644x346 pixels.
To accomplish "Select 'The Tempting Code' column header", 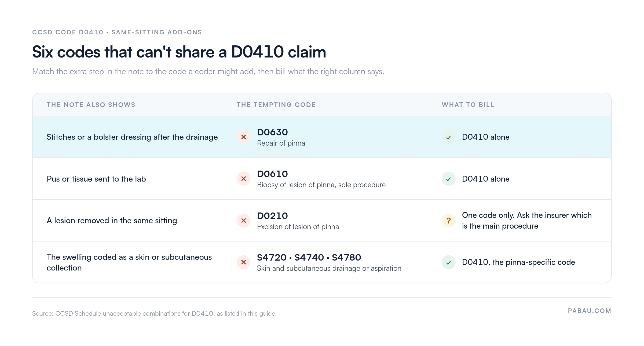I will [x=276, y=105].
